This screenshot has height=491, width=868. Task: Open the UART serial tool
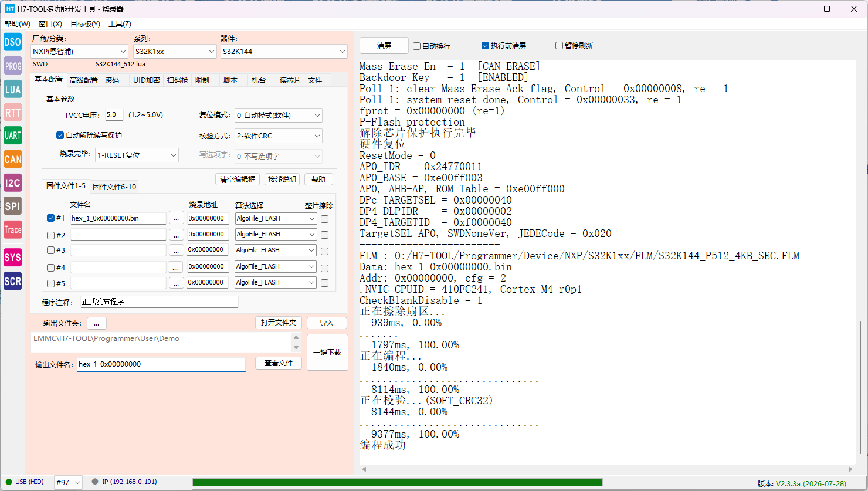[12, 136]
